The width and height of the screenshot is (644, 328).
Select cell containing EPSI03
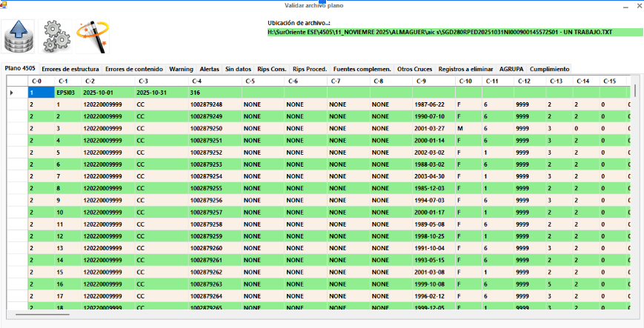point(66,93)
